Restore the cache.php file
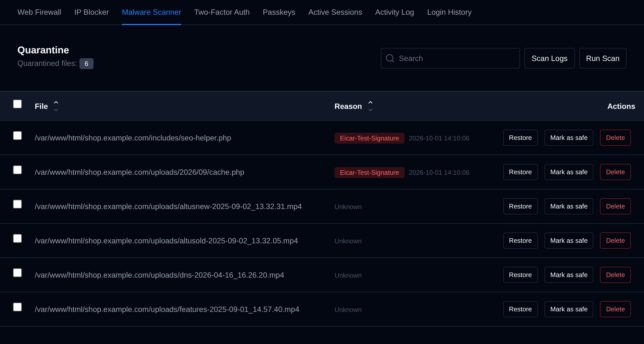This screenshot has width=644, height=344. point(520,172)
